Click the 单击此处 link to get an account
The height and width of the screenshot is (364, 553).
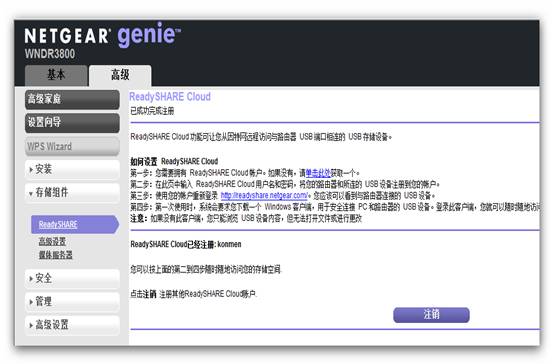pos(318,173)
